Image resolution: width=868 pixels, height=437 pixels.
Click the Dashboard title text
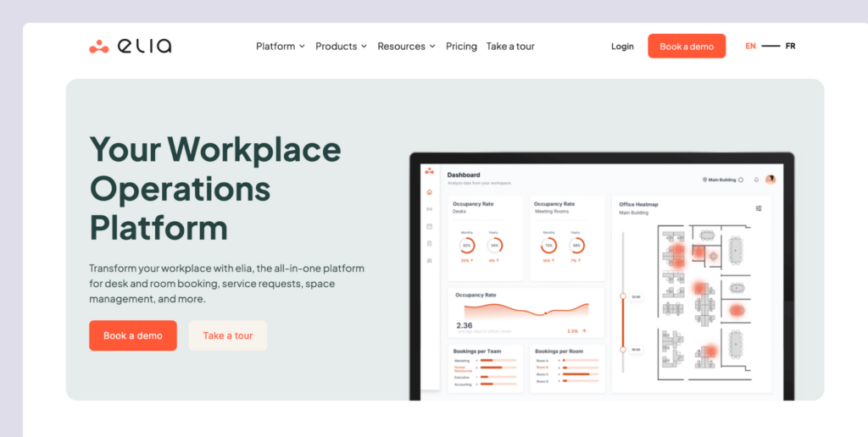(464, 174)
